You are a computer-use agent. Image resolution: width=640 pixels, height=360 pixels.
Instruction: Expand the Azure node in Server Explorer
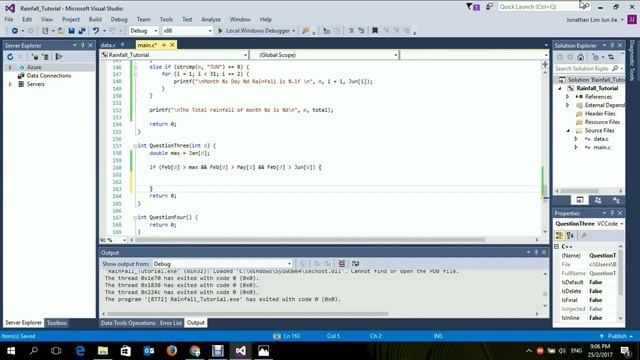click(10, 67)
